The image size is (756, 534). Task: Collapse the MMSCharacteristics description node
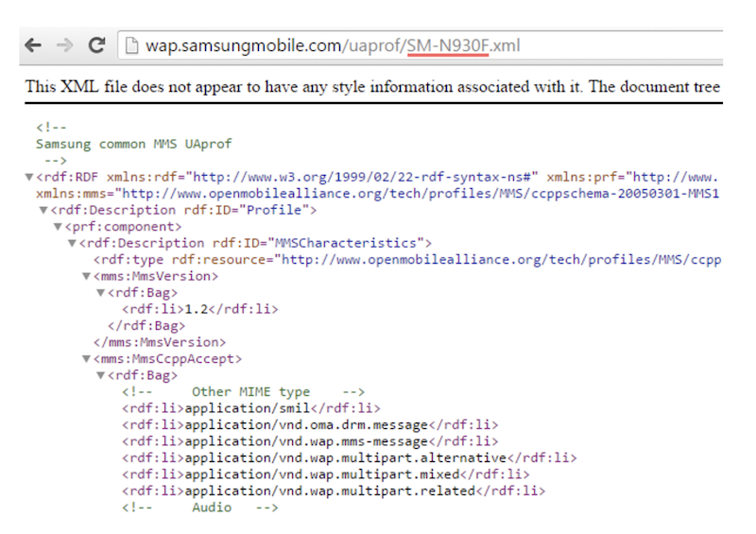pyautogui.click(x=72, y=243)
